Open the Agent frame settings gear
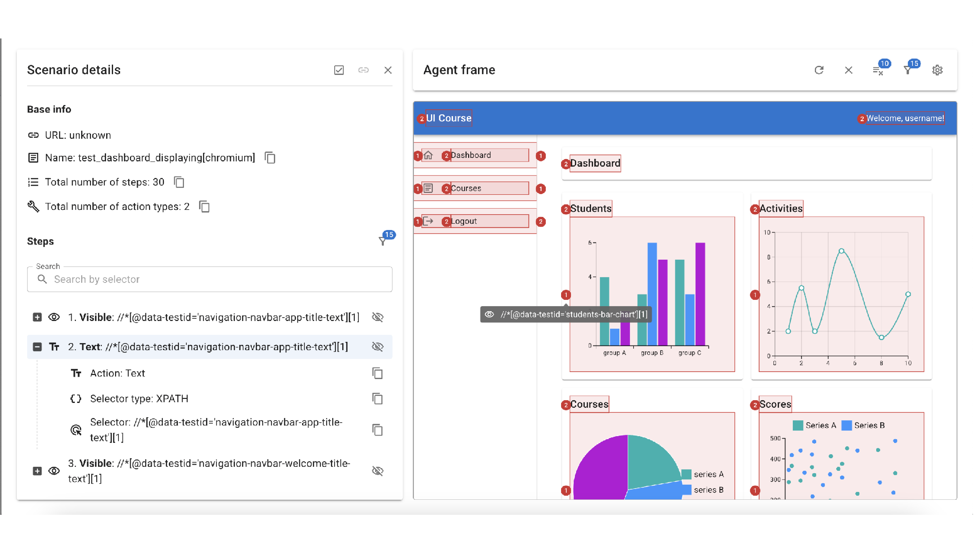Image resolution: width=980 pixels, height=553 pixels. (x=937, y=70)
